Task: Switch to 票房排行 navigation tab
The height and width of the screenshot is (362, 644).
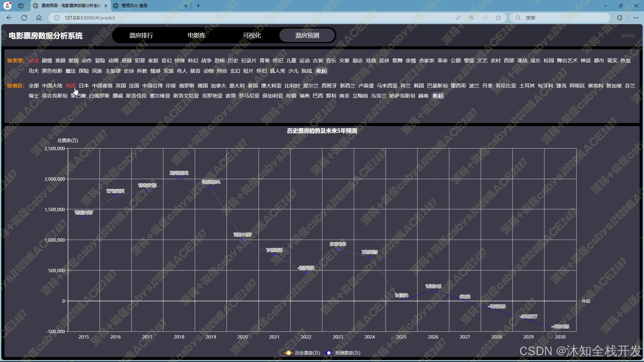Action: (x=141, y=36)
